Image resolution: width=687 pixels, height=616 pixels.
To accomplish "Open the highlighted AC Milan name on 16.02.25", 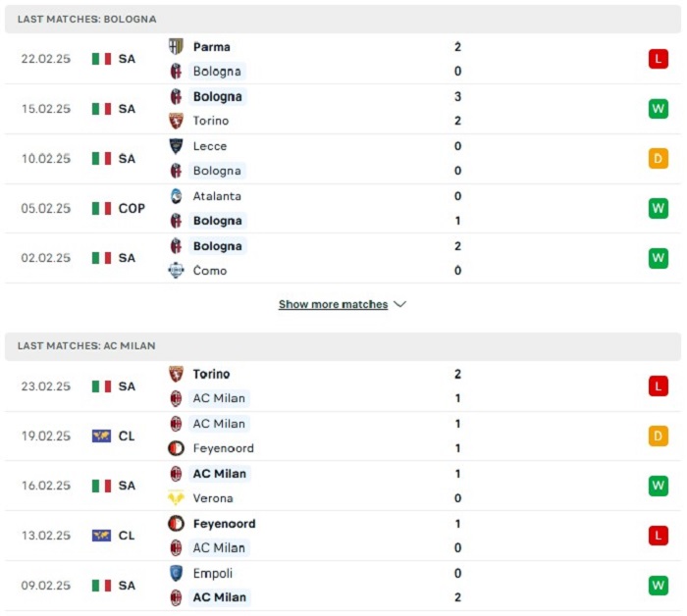I will pos(220,473).
